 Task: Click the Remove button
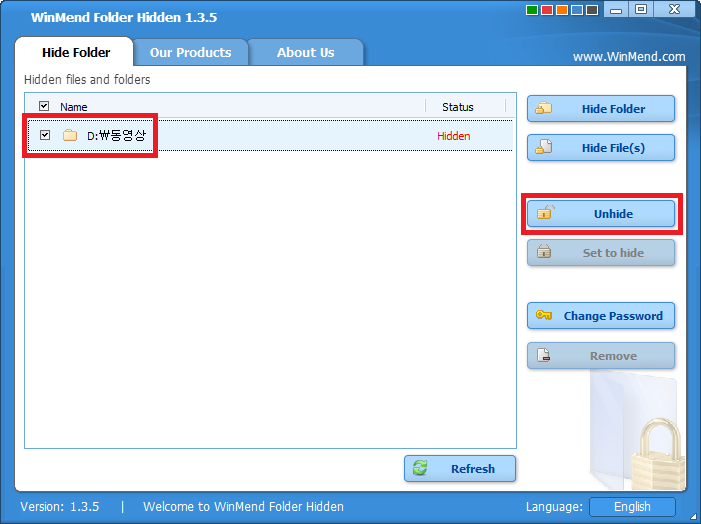click(x=600, y=355)
